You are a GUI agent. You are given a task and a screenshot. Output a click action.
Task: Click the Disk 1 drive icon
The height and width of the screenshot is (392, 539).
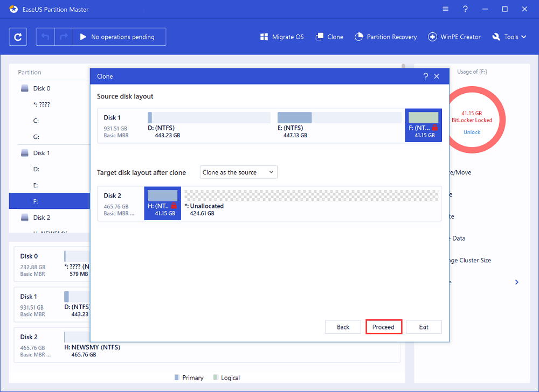click(x=25, y=153)
